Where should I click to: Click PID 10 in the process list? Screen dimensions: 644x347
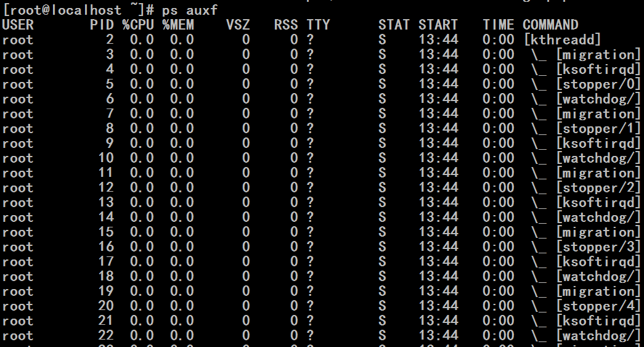[x=106, y=158]
